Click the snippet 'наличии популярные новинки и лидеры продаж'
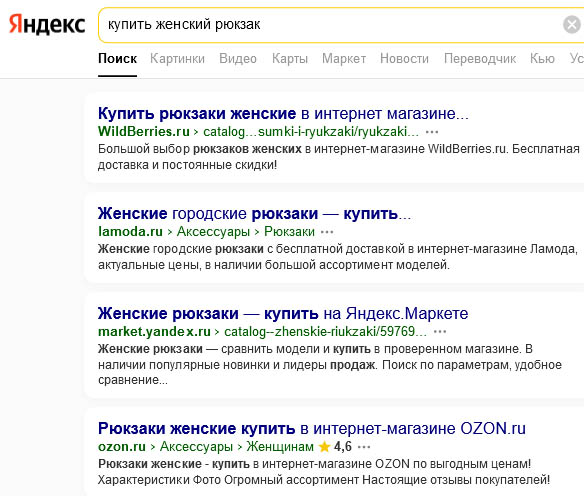 click(x=237, y=365)
